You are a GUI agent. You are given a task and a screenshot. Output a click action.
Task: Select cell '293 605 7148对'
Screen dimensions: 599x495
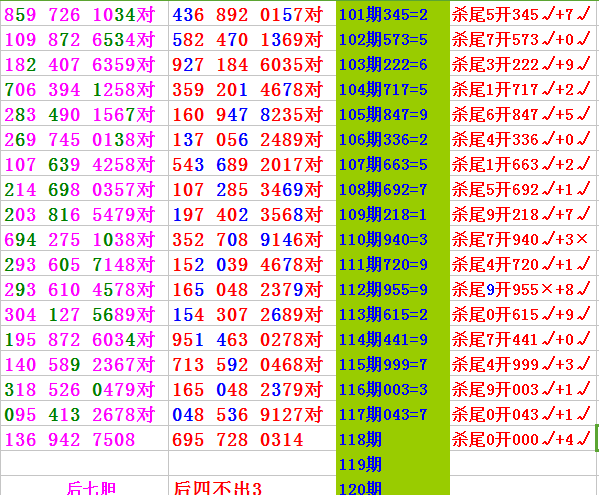point(84,264)
